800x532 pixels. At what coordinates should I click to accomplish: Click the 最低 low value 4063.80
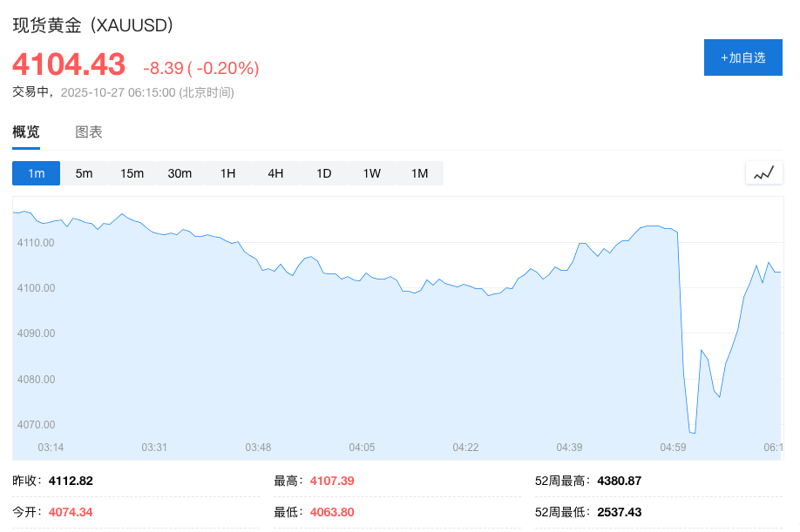click(331, 512)
